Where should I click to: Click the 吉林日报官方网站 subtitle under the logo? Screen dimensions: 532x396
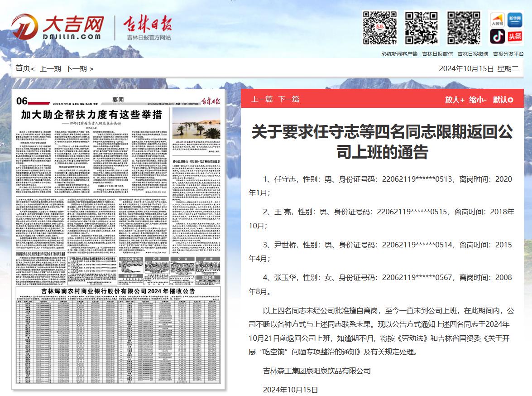(x=149, y=37)
